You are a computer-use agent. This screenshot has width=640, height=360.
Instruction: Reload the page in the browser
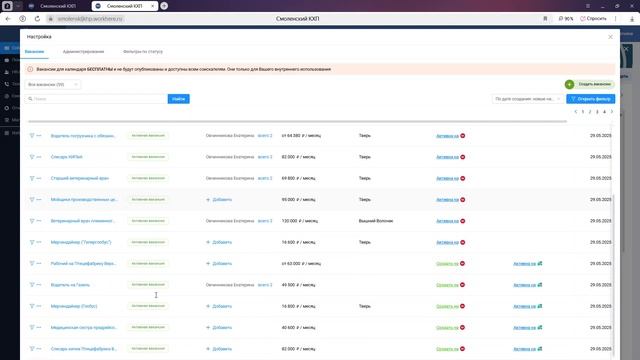(37, 19)
